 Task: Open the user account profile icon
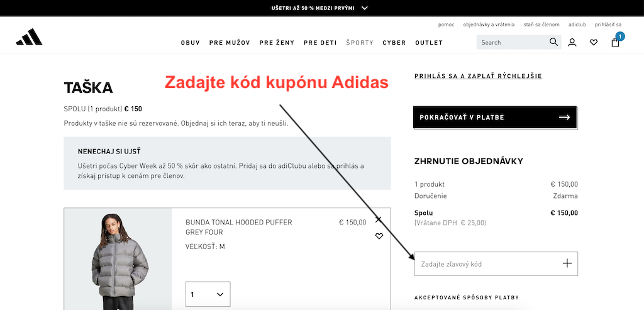coord(572,42)
